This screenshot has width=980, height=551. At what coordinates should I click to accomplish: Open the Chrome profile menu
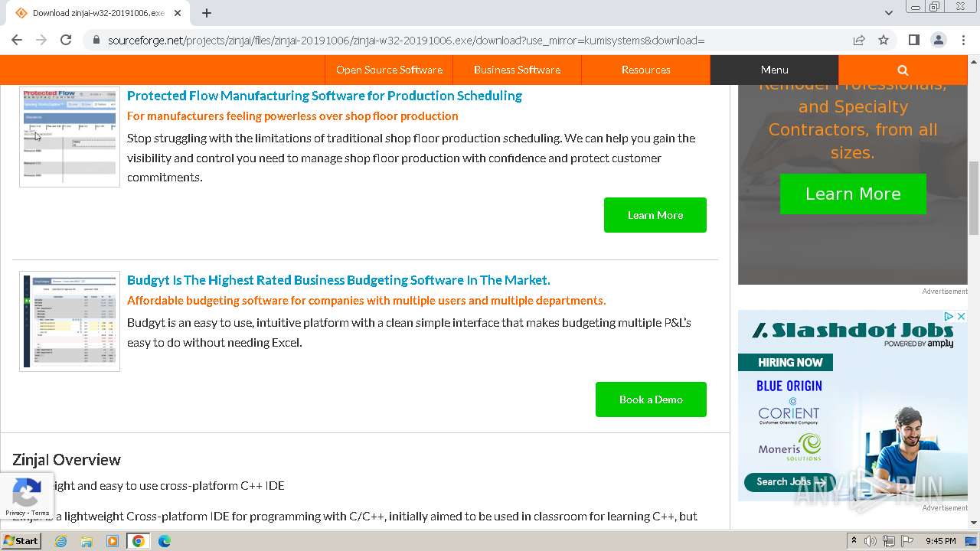[939, 40]
